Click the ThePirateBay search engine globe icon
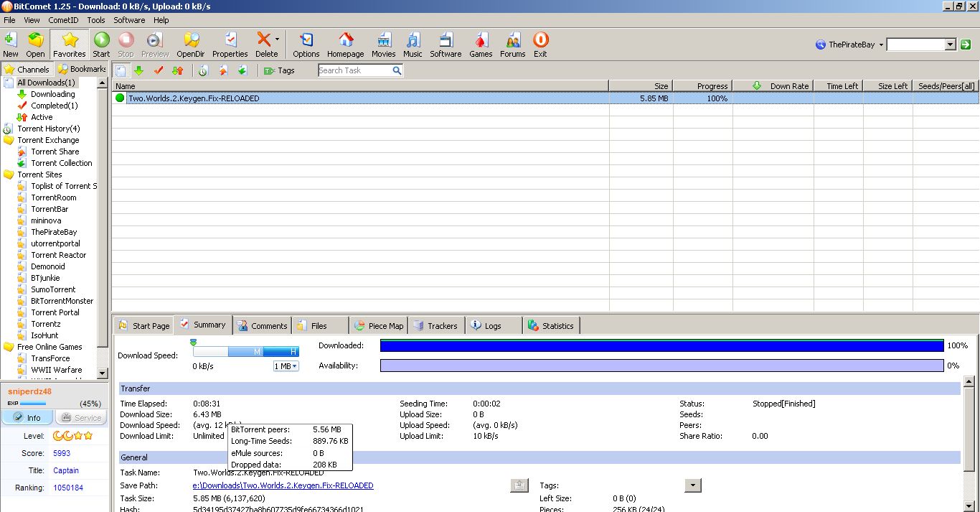The height and width of the screenshot is (512, 980). click(821, 45)
